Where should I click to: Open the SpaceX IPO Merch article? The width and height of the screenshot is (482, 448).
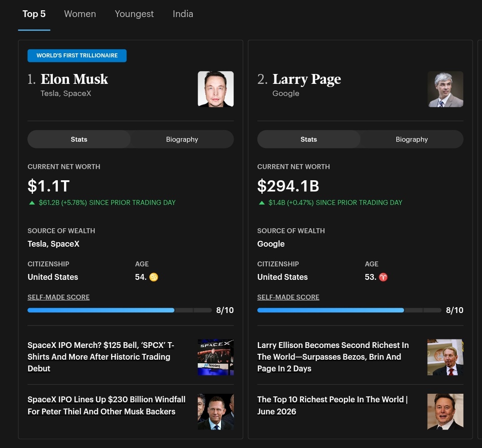101,357
